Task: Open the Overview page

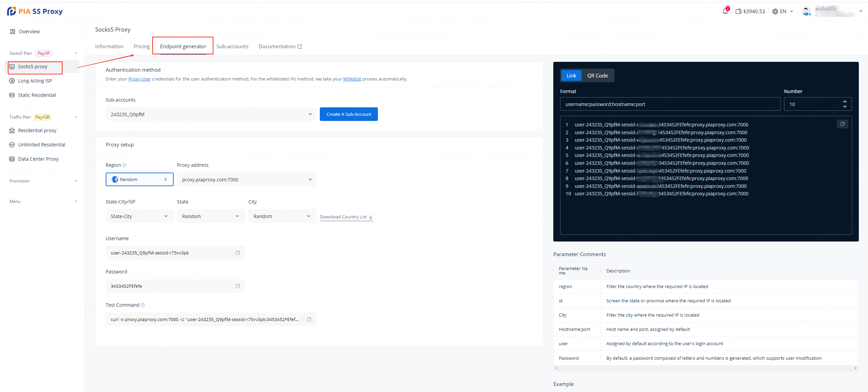Action: click(x=29, y=32)
